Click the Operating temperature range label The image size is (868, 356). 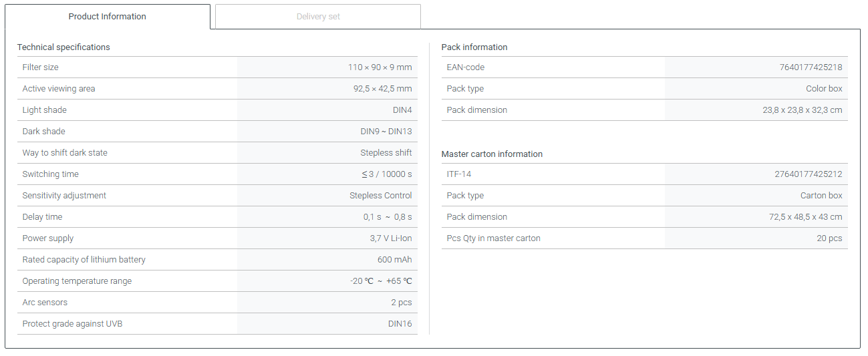[x=77, y=281]
